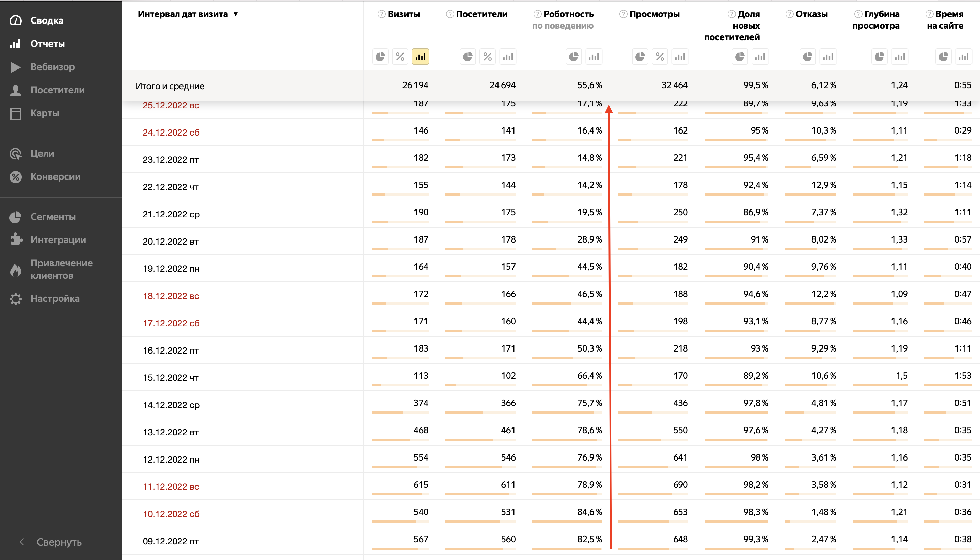Click the Сегменты pie icon
The height and width of the screenshot is (560, 980).
coord(15,217)
